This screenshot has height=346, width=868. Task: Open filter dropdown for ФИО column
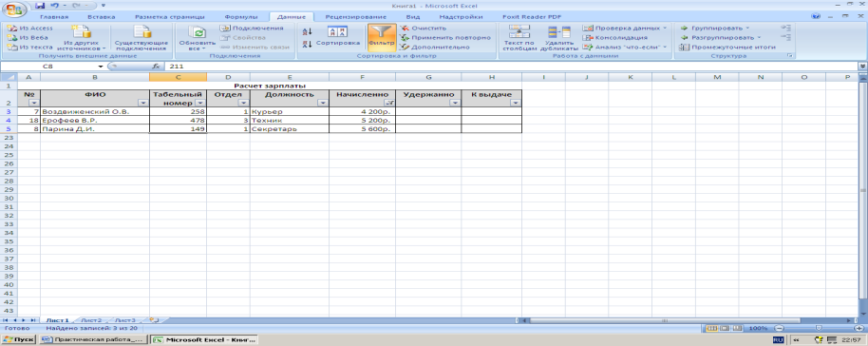tap(143, 103)
